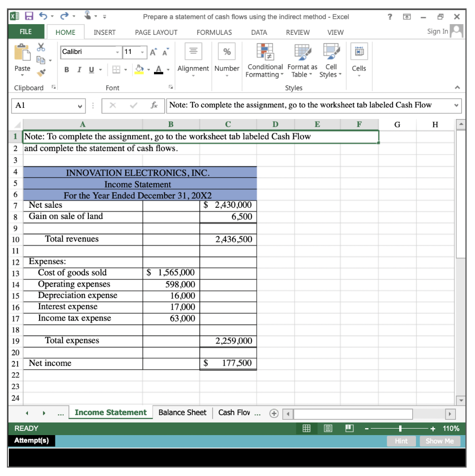Click the Cells icon
This screenshot has height=476, width=475.
[x=359, y=51]
